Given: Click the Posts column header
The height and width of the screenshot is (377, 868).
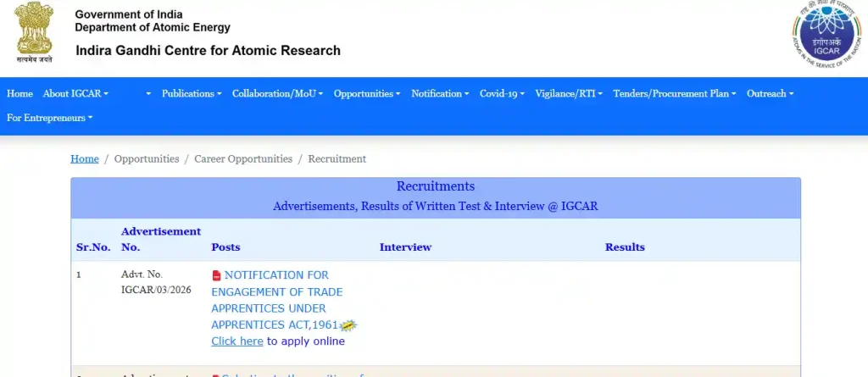Looking at the screenshot, I should pyautogui.click(x=225, y=247).
